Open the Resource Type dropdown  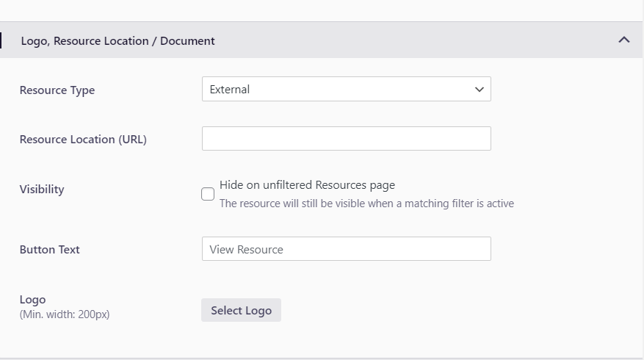click(x=346, y=90)
